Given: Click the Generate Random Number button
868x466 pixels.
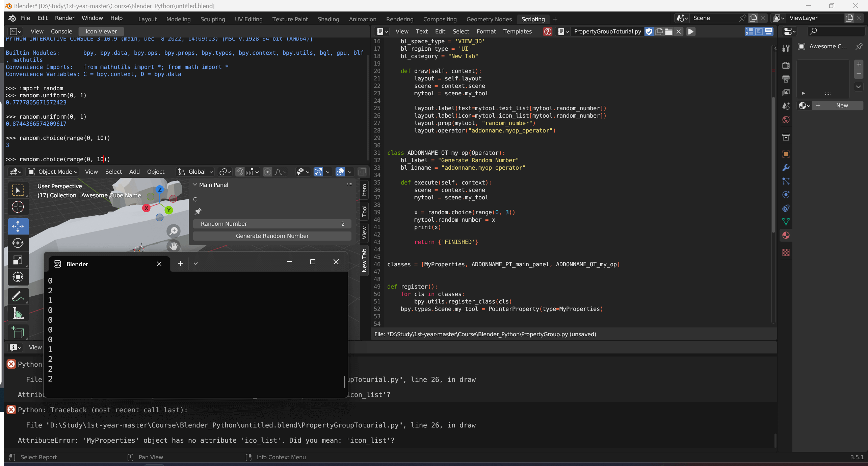Looking at the screenshot, I should (x=272, y=236).
